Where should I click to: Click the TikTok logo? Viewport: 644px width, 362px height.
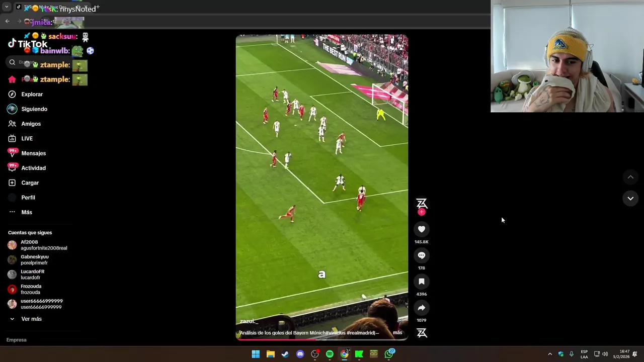(x=28, y=44)
